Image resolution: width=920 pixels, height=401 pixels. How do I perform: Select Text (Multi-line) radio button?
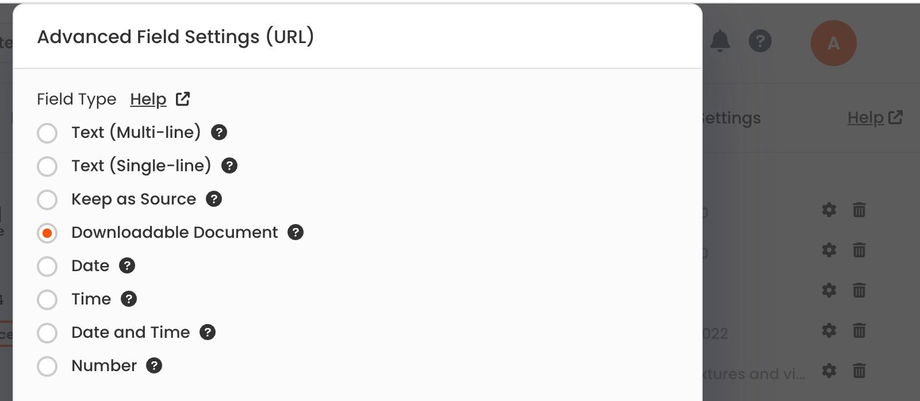pyautogui.click(x=47, y=133)
